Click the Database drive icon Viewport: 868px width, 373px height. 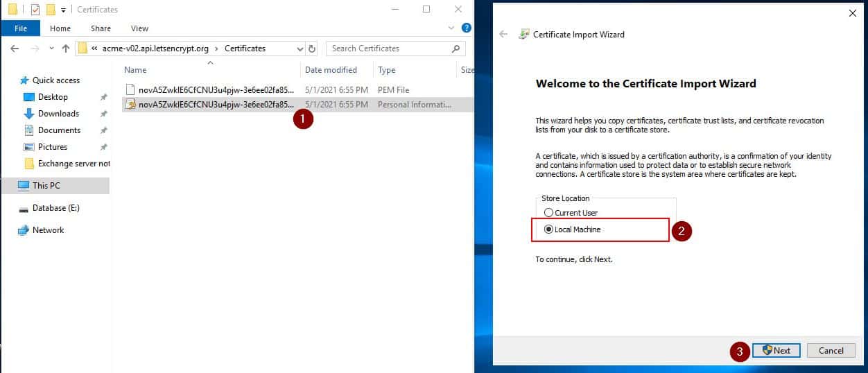click(x=24, y=208)
